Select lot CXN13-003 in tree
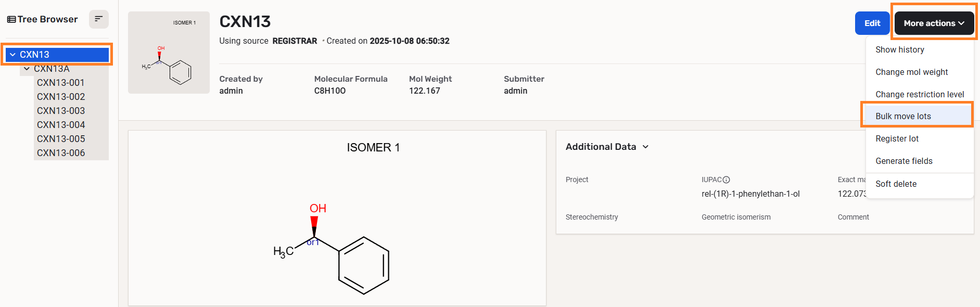 click(x=60, y=111)
